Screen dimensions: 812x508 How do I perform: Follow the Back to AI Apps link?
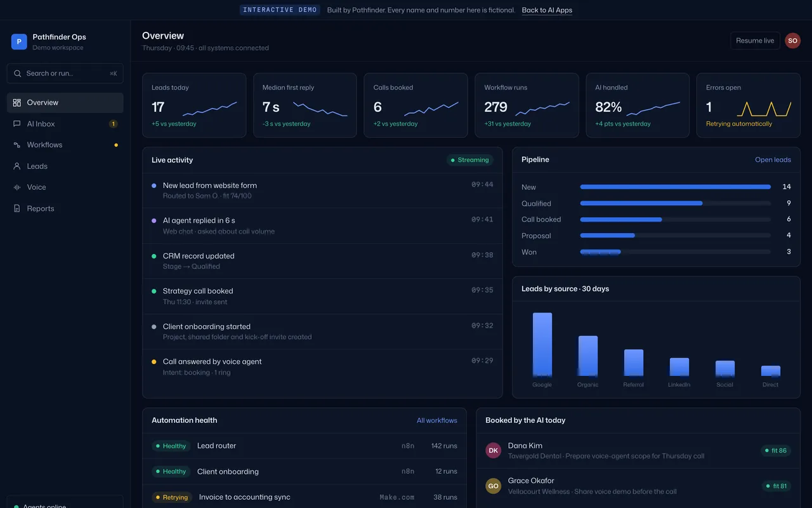(x=547, y=10)
